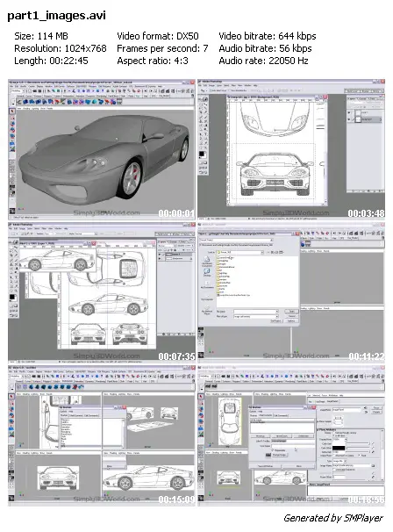The height and width of the screenshot is (532, 393).
Task: Click the black Color Offset swatch
Action: point(339,449)
